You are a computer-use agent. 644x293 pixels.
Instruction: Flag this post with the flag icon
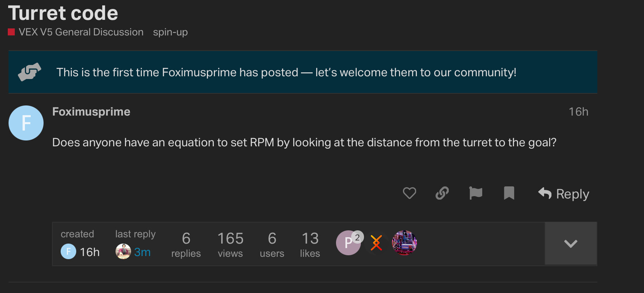click(x=476, y=193)
